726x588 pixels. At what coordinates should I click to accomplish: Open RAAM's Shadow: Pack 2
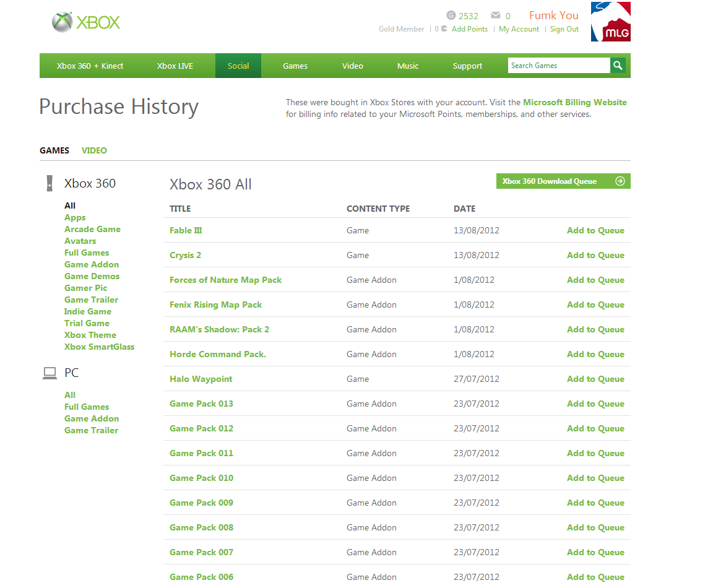[220, 329]
